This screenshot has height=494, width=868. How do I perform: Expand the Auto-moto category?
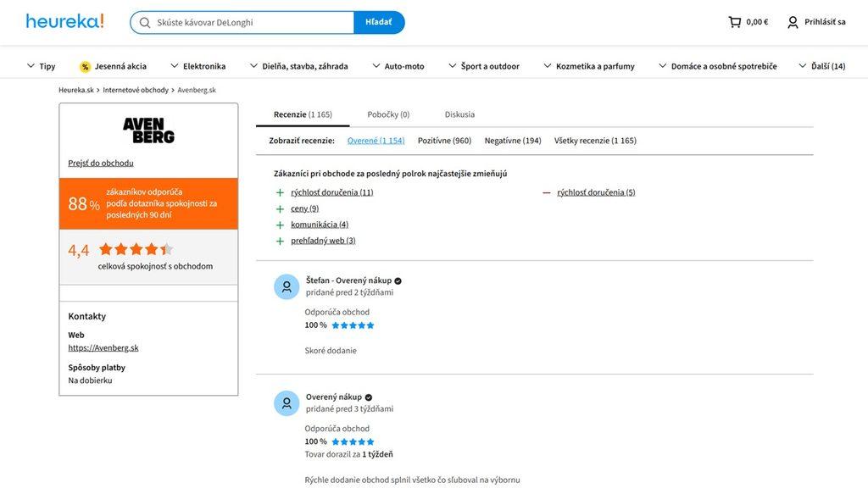pyautogui.click(x=398, y=66)
